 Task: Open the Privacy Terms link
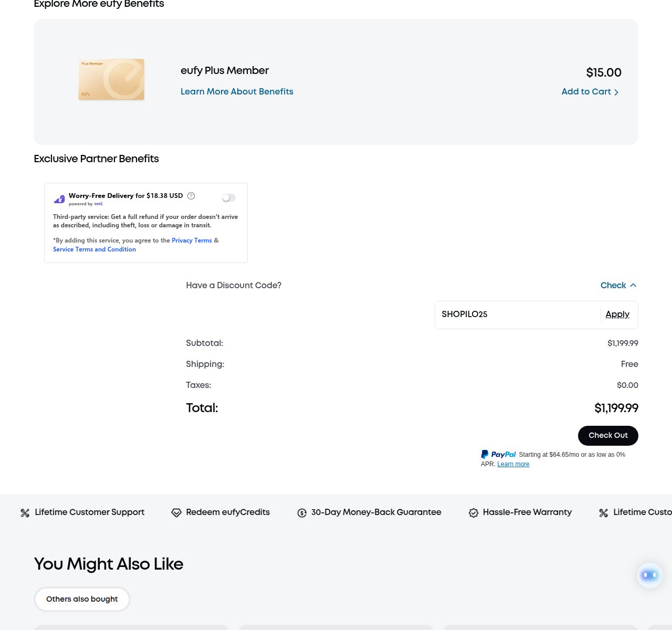(x=192, y=240)
